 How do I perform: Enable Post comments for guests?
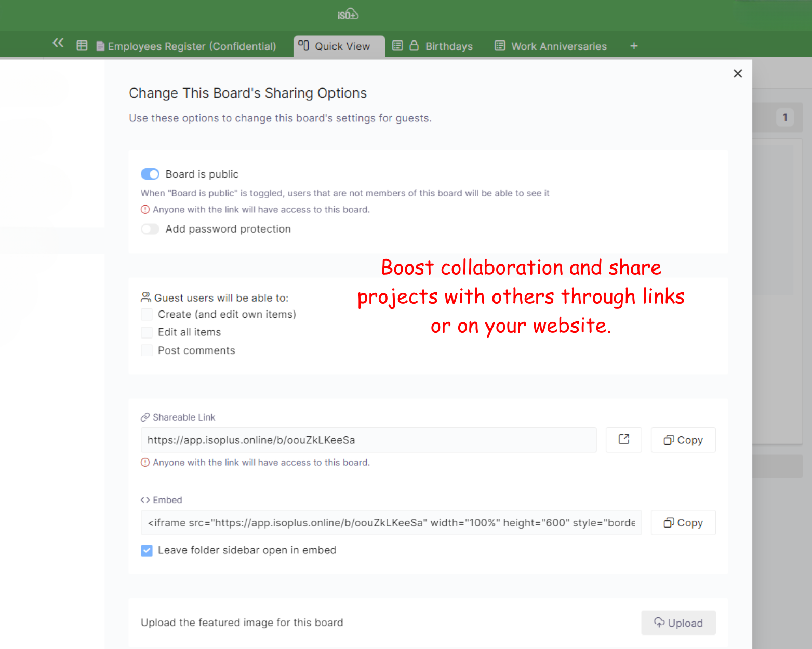[x=147, y=350]
